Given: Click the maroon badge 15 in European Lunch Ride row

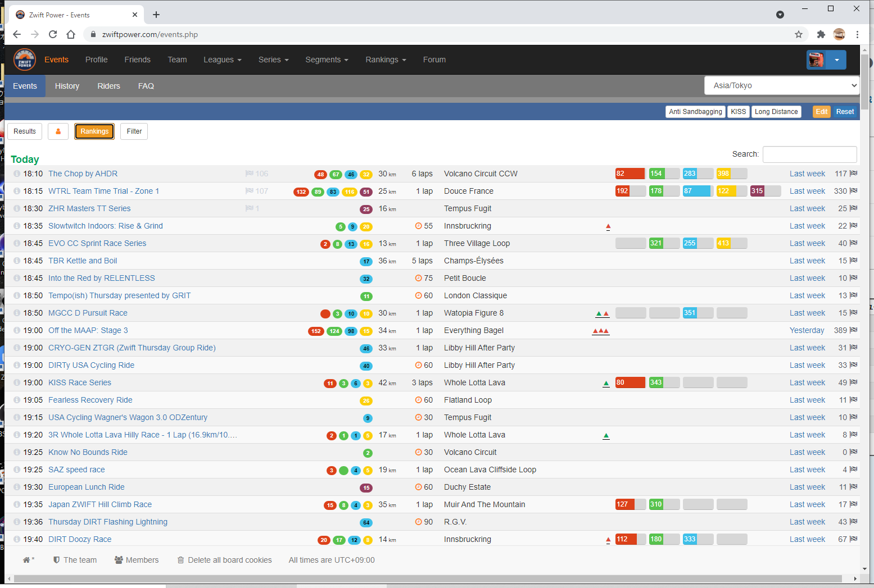Looking at the screenshot, I should [x=366, y=487].
